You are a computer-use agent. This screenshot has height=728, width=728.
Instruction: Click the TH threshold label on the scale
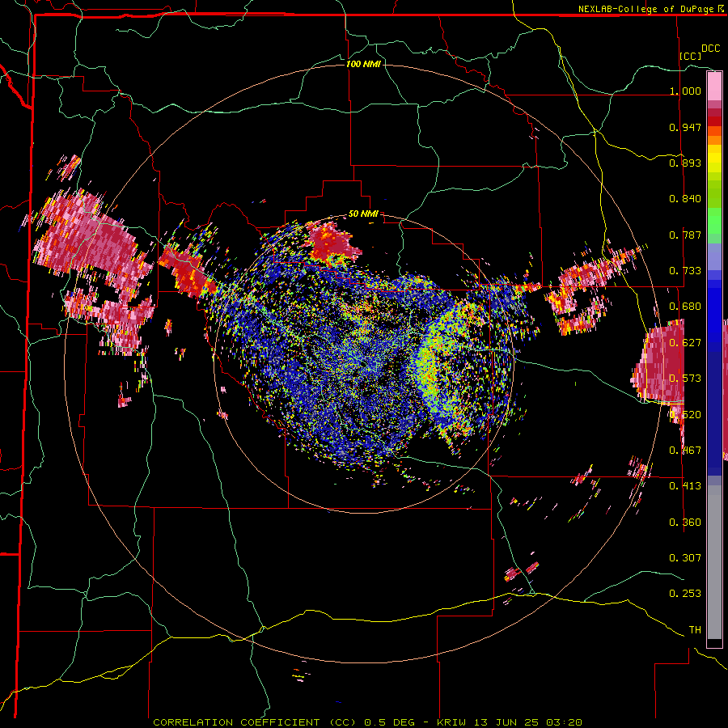click(x=695, y=630)
